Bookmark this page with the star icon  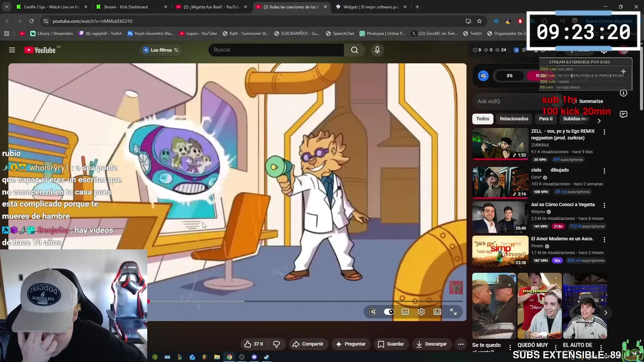[479, 21]
